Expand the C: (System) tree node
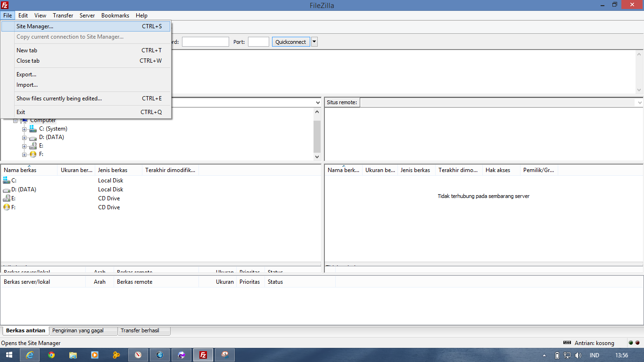This screenshot has height=362, width=644. [24, 129]
